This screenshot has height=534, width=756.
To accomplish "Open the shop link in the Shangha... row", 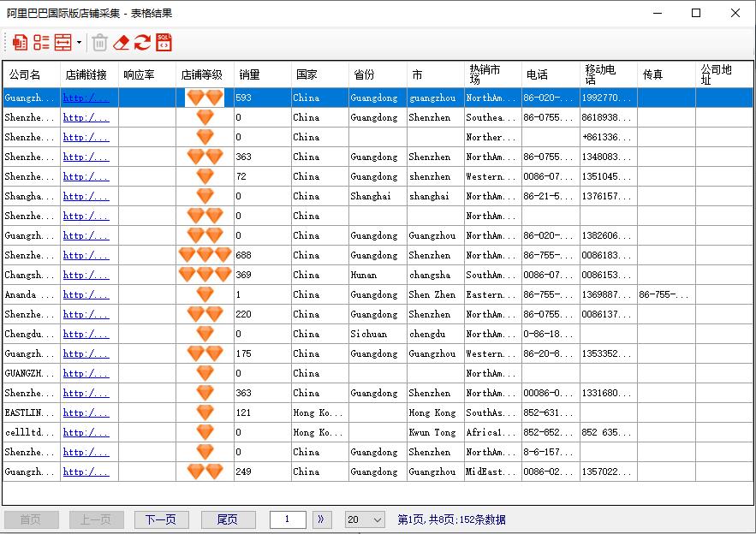I will coord(86,196).
